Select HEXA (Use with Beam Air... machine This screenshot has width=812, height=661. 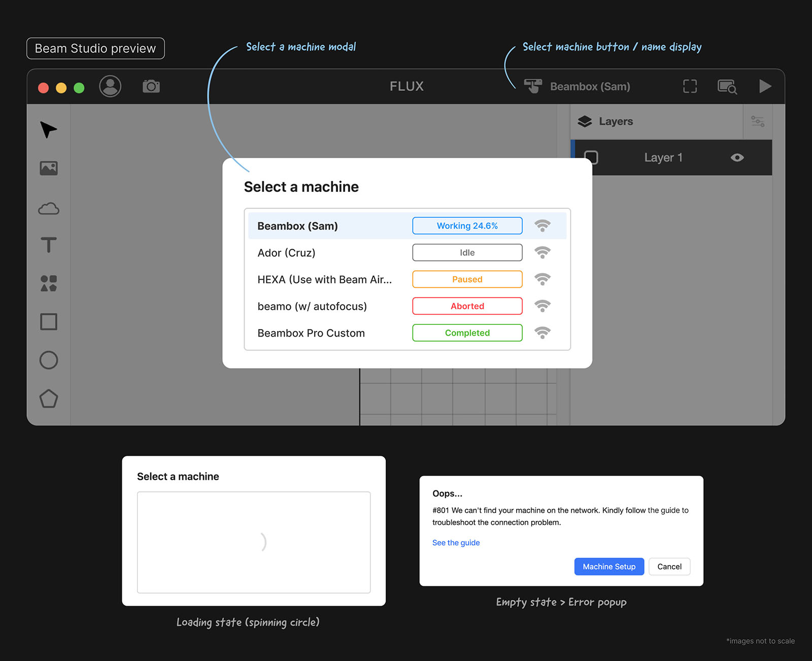407,279
